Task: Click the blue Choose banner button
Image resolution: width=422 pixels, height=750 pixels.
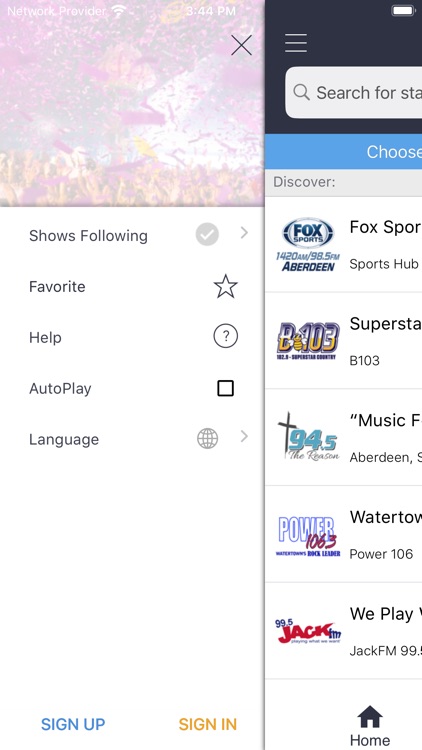Action: click(344, 152)
